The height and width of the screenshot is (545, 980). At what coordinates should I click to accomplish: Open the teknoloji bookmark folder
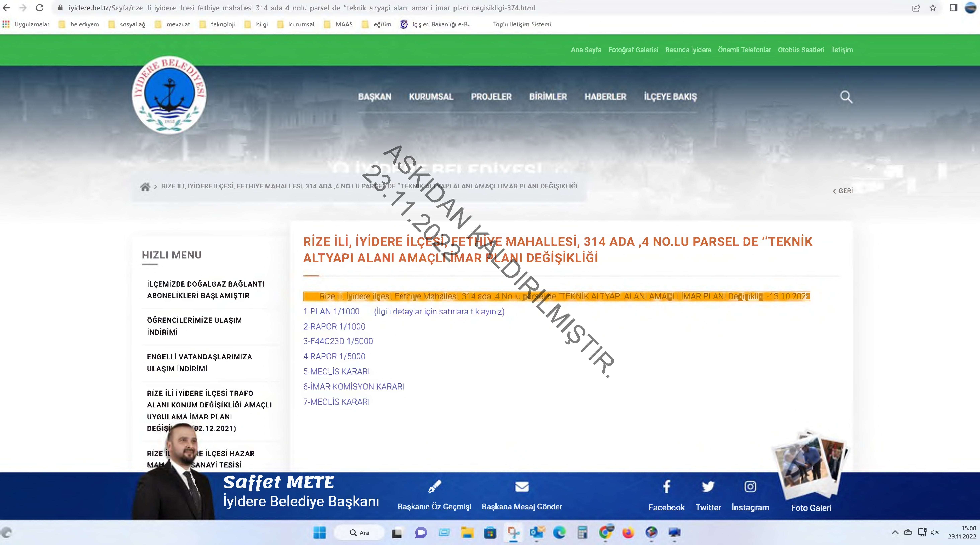(217, 24)
